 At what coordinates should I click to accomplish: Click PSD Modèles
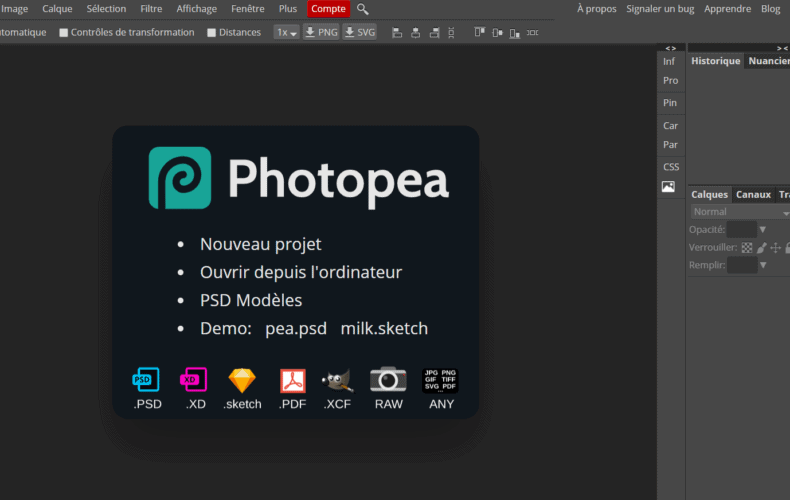pyautogui.click(x=251, y=301)
